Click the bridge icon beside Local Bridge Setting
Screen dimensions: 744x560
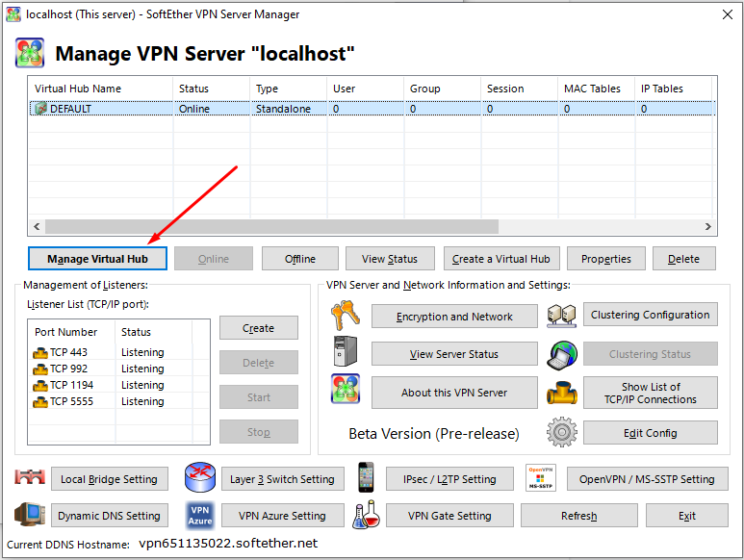point(30,476)
